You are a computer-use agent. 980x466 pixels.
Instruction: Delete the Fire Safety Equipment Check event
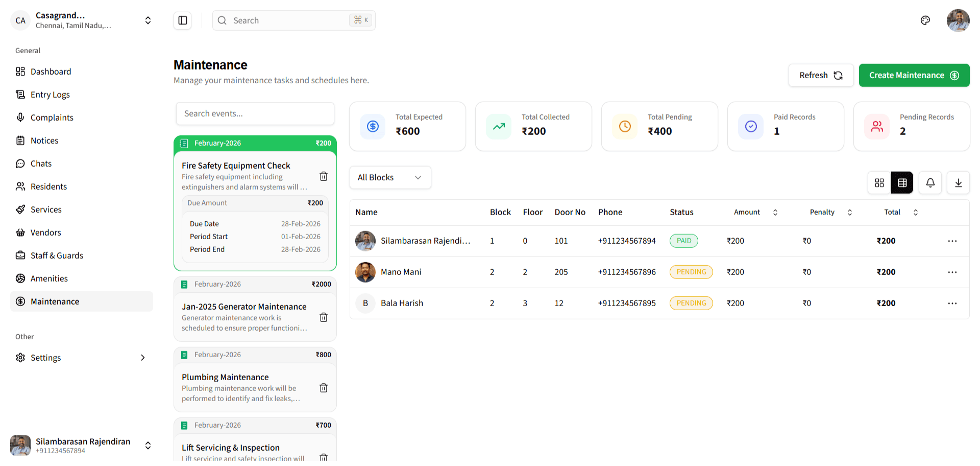(323, 176)
